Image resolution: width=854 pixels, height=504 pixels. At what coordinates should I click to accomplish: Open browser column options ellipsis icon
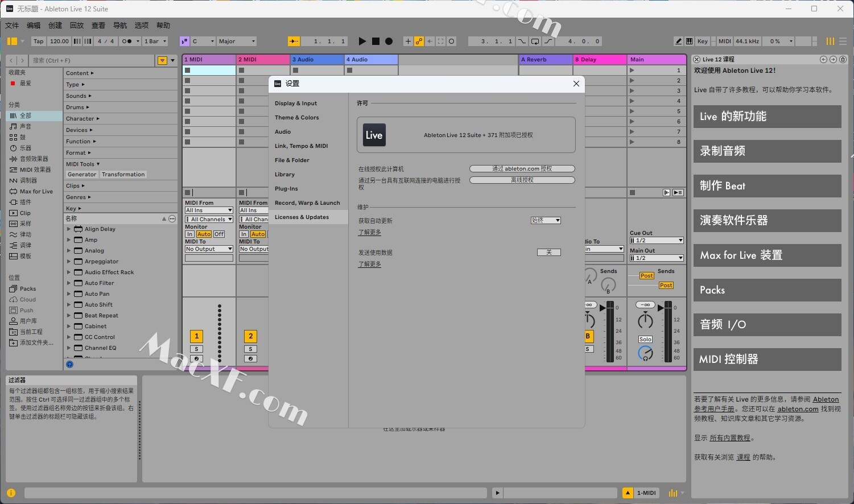coord(172,218)
